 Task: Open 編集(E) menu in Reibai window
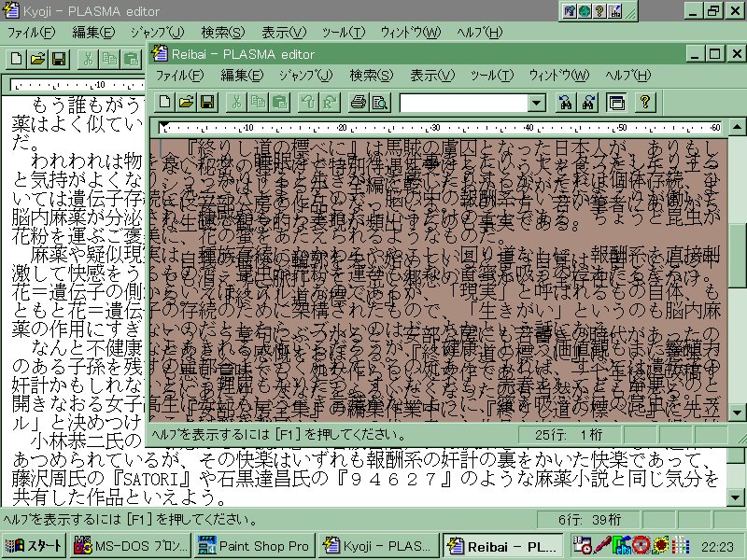[242, 76]
